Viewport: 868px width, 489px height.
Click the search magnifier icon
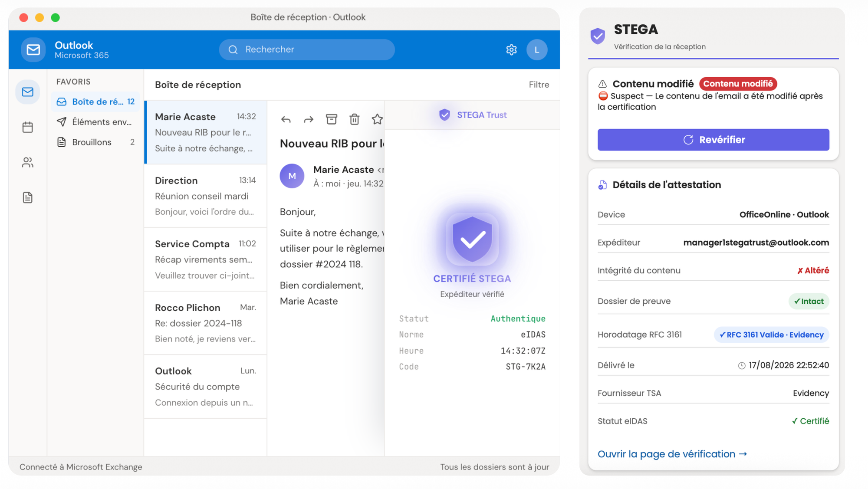coord(233,49)
